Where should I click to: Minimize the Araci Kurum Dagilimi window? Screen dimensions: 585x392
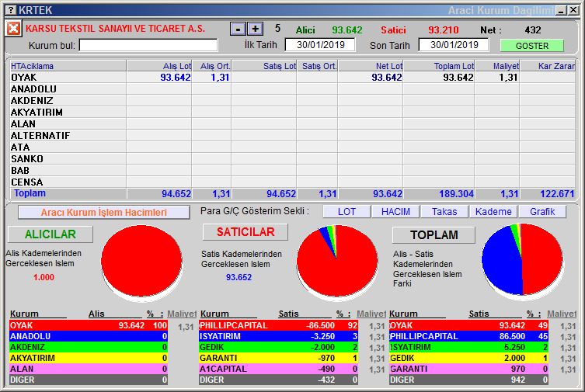[x=561, y=10]
